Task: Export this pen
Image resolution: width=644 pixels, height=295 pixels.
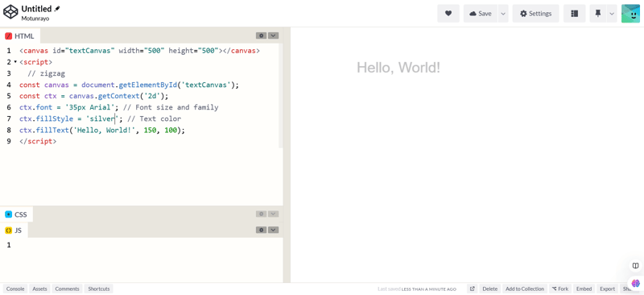Action: coord(608,289)
